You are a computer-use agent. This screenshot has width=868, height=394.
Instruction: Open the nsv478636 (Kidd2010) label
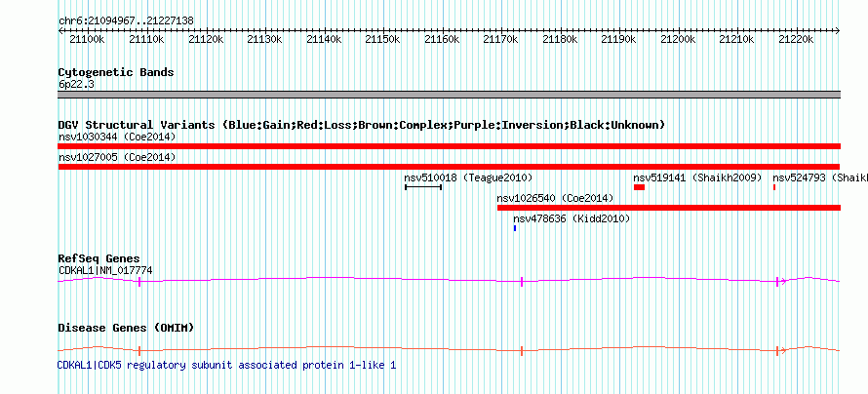572,218
